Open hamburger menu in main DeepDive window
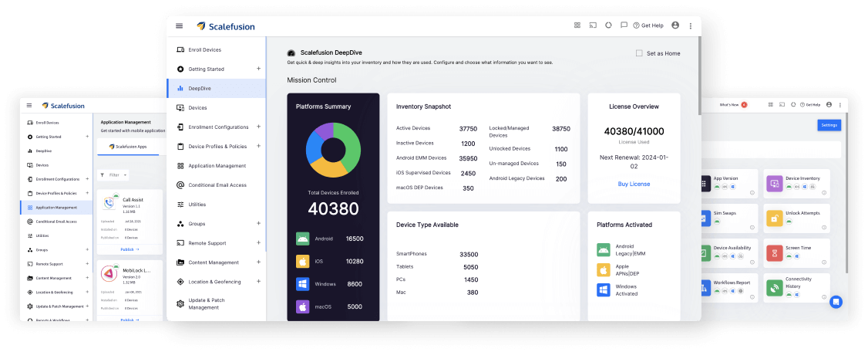Screen dimensions: 868x352 point(179,26)
